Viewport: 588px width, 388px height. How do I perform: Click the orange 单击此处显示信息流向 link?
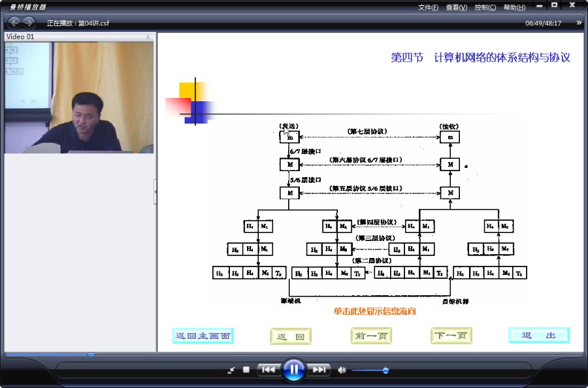pos(374,311)
